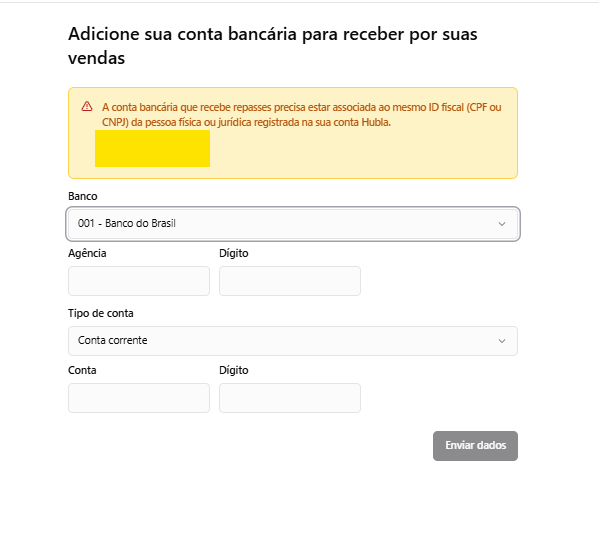The height and width of the screenshot is (538, 599).
Task: Open the 'Conta corrente' account type selector
Action: click(293, 341)
